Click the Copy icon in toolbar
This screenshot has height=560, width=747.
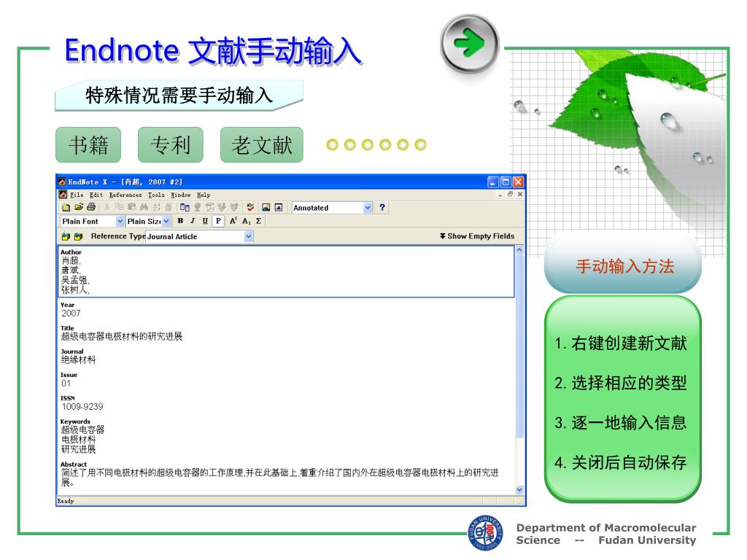coord(119,206)
